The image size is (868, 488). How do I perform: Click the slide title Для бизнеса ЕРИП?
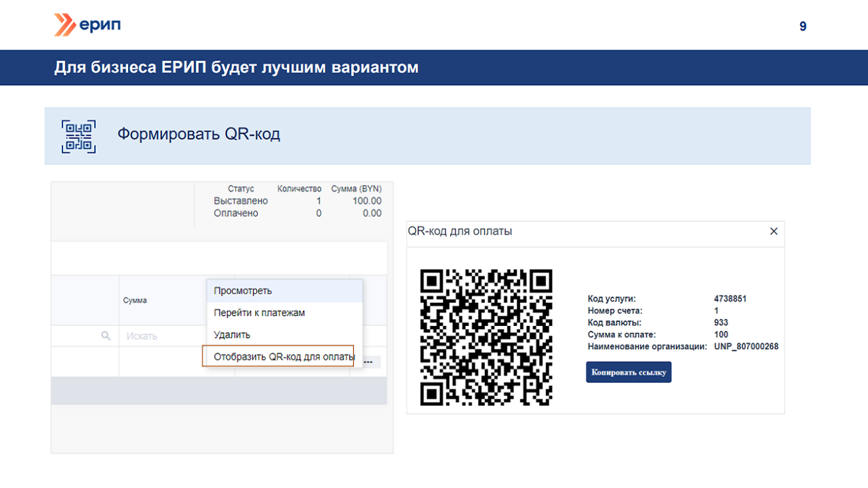pyautogui.click(x=236, y=68)
